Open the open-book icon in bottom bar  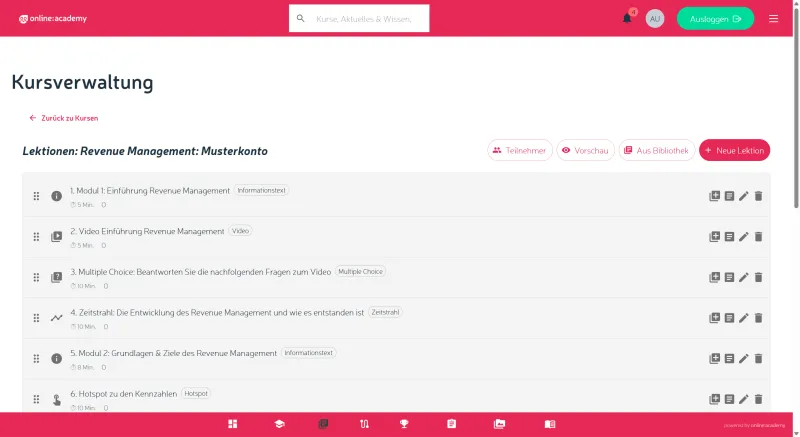click(x=549, y=424)
